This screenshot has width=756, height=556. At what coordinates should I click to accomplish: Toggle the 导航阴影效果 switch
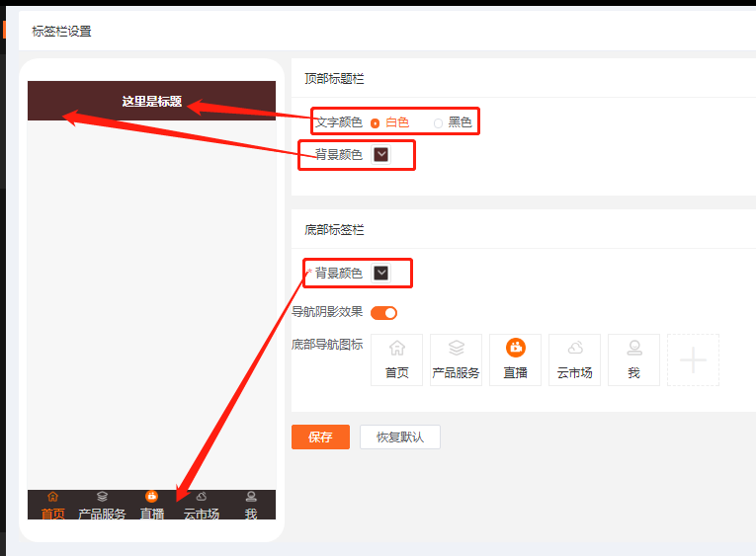(383, 313)
